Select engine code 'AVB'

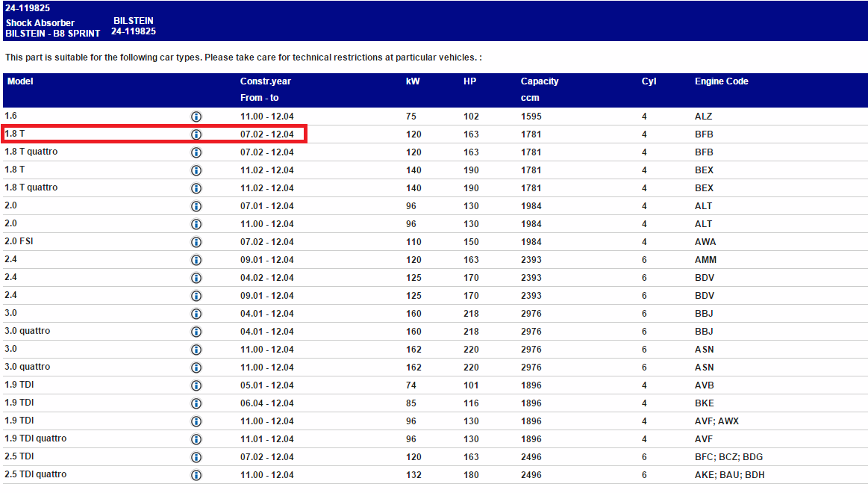tap(704, 385)
